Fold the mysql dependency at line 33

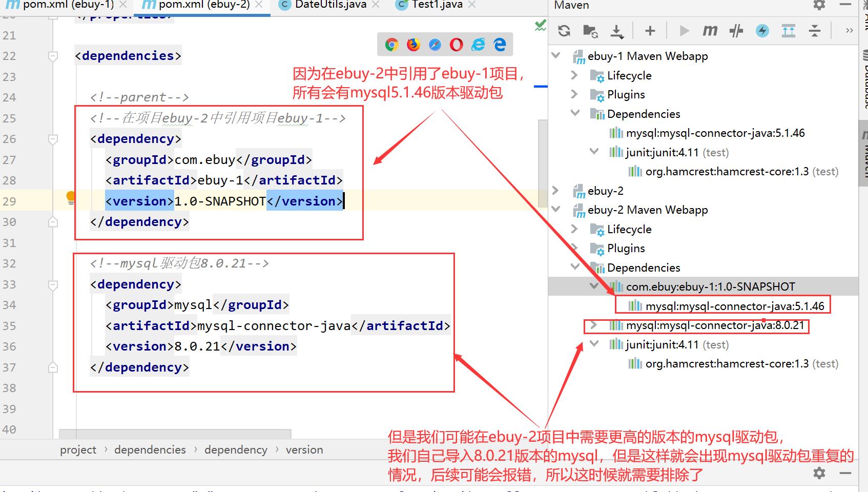(x=53, y=284)
